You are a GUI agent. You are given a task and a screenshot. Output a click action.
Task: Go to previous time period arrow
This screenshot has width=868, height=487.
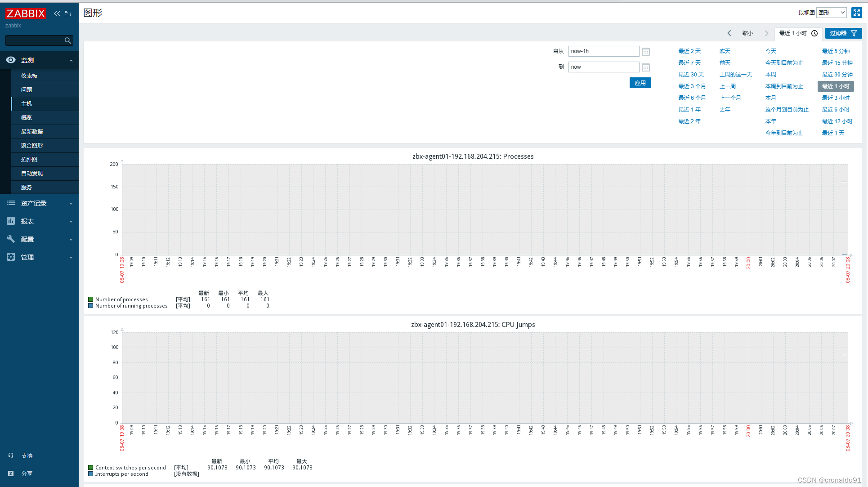coord(729,33)
